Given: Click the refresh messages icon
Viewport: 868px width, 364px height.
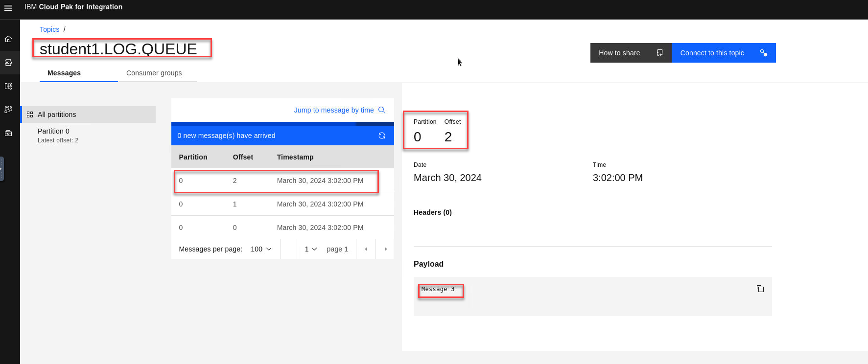Looking at the screenshot, I should [x=382, y=136].
